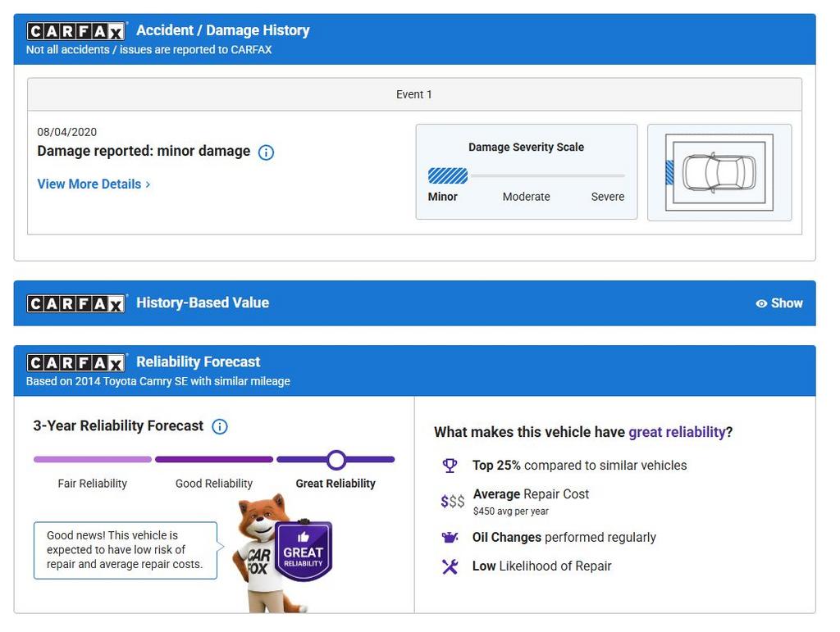The width and height of the screenshot is (840, 632).
Task: Click '3-Year Reliability Forecast' heading
Action: (118, 426)
